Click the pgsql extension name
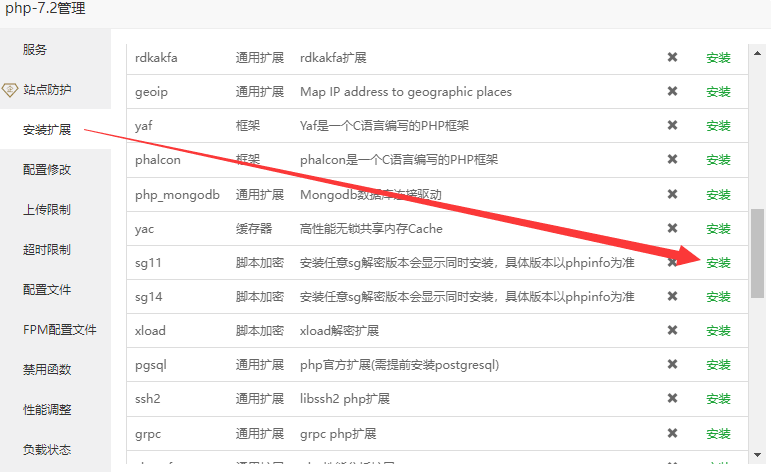 tap(150, 365)
